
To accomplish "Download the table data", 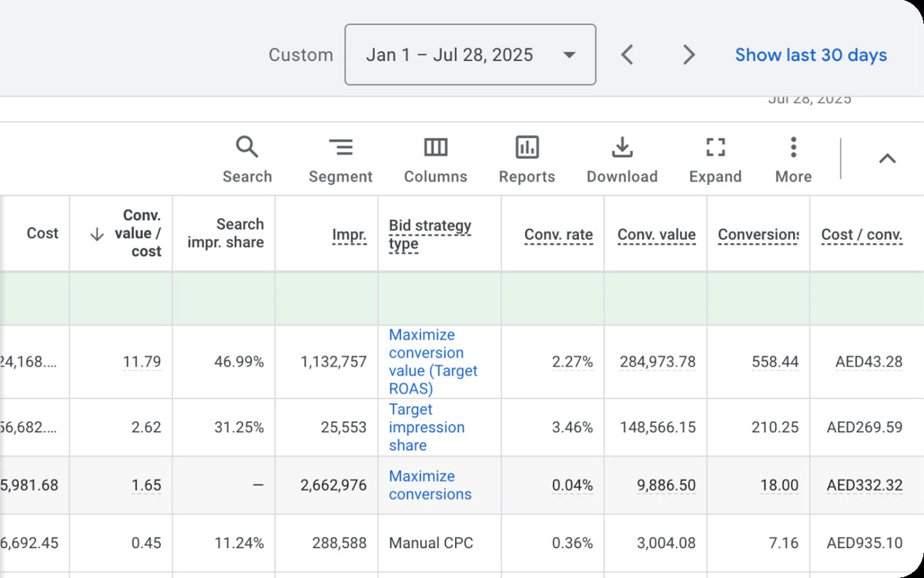I will [x=622, y=160].
